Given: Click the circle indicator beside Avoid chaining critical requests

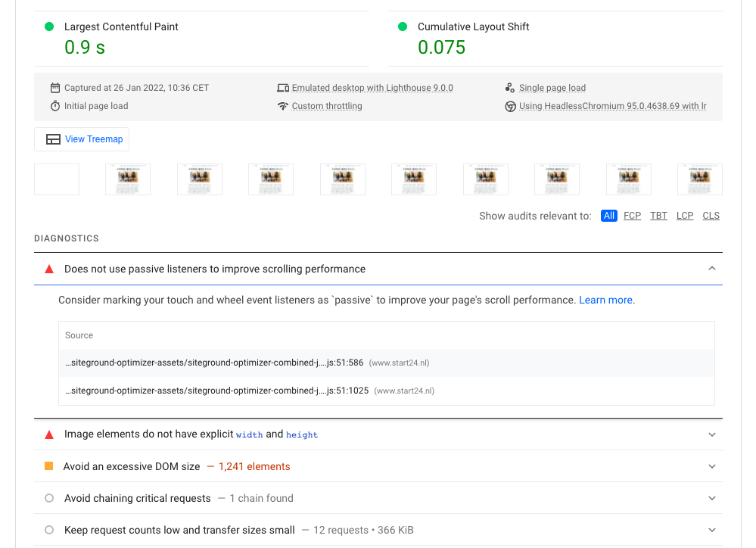Looking at the screenshot, I should point(49,498).
